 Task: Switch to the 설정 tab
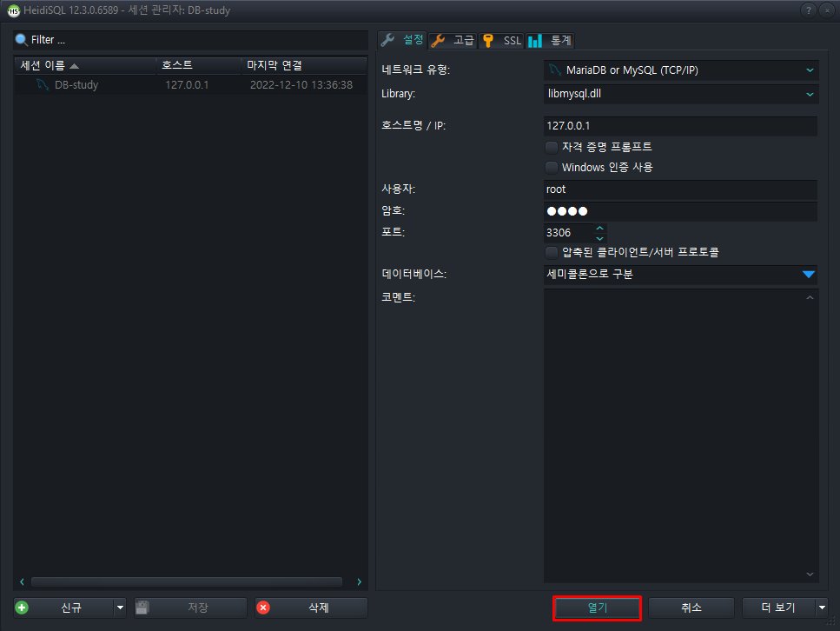tap(402, 40)
